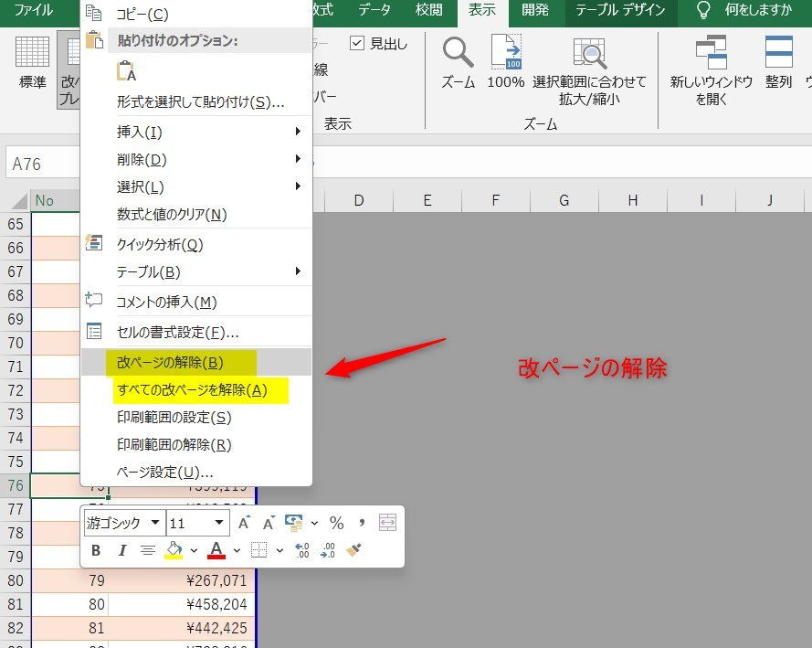Image resolution: width=812 pixels, height=648 pixels.
Task: Toggle the Headings (見出し) checkbox
Action: tap(357, 43)
